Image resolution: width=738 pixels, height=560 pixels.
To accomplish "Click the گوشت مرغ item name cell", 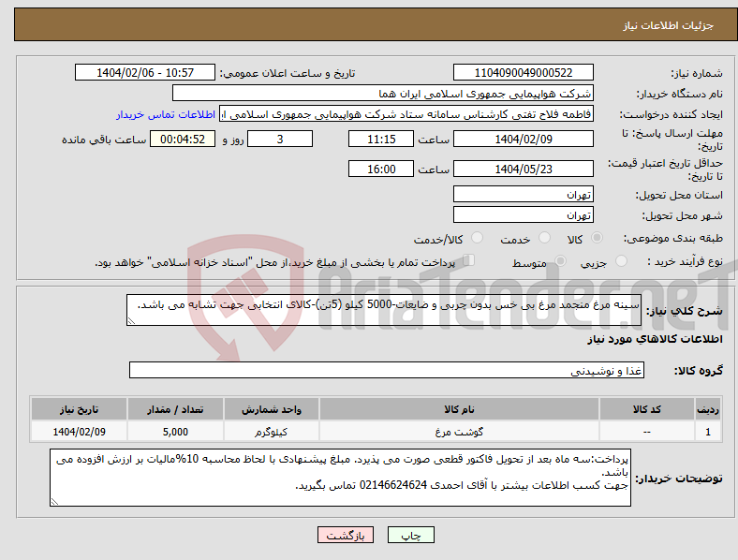I will point(459,432).
